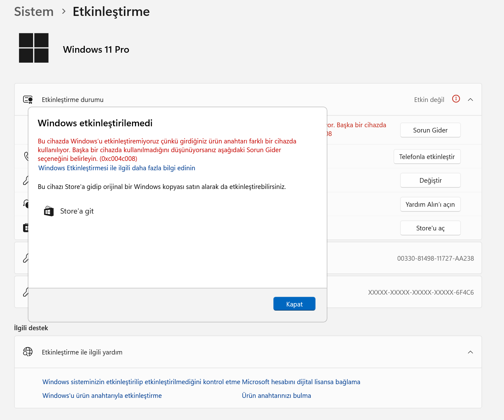Close the dialog with the Kapat button
Image resolution: width=504 pixels, height=420 pixels.
pos(294,304)
